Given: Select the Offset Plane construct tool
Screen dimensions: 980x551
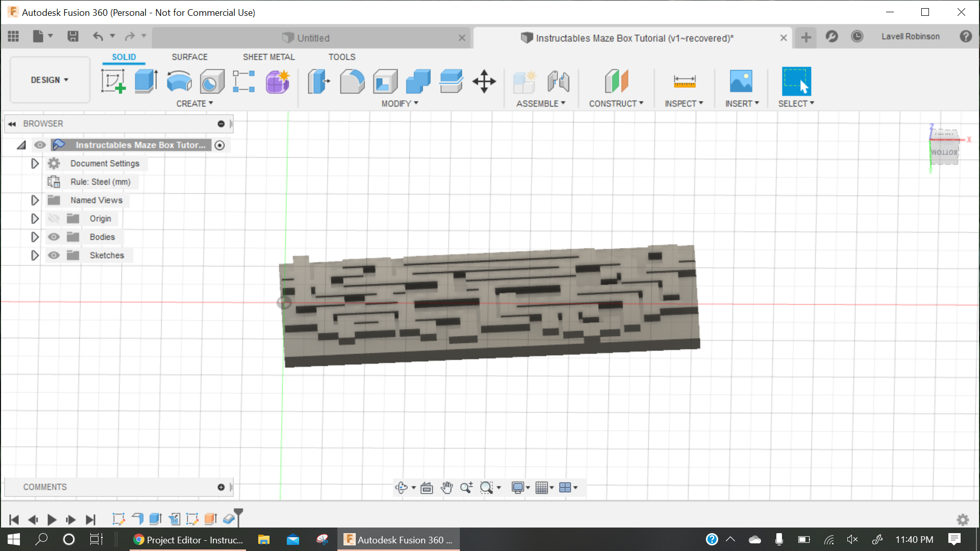Looking at the screenshot, I should (x=616, y=81).
